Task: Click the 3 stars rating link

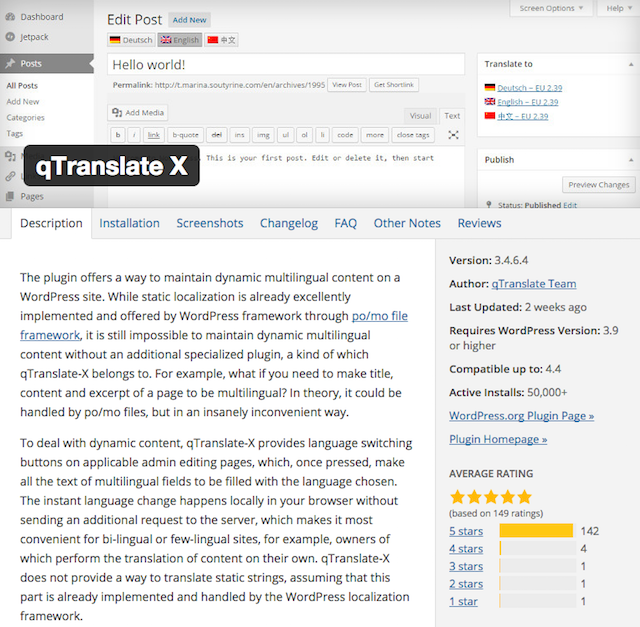Action: pos(466,566)
